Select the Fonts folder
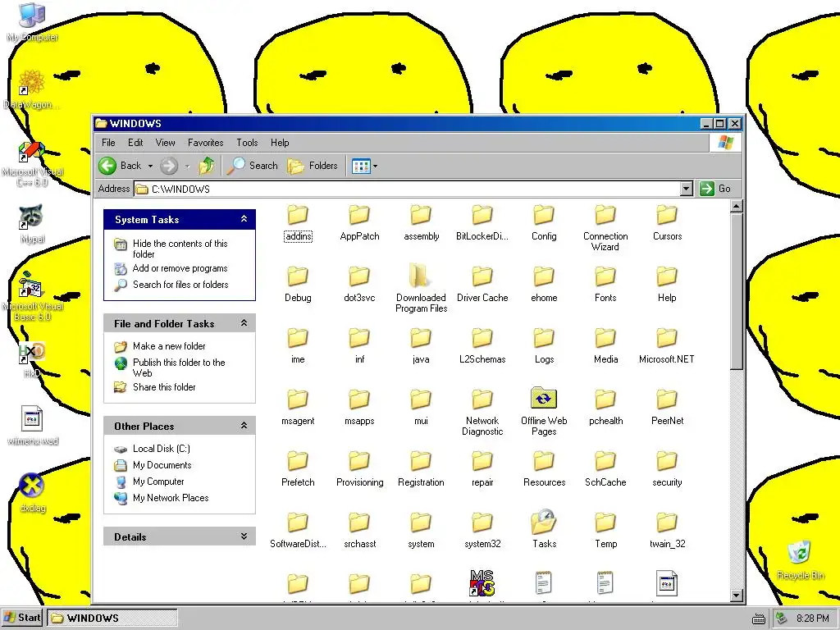This screenshot has width=840, height=630. pos(605,285)
